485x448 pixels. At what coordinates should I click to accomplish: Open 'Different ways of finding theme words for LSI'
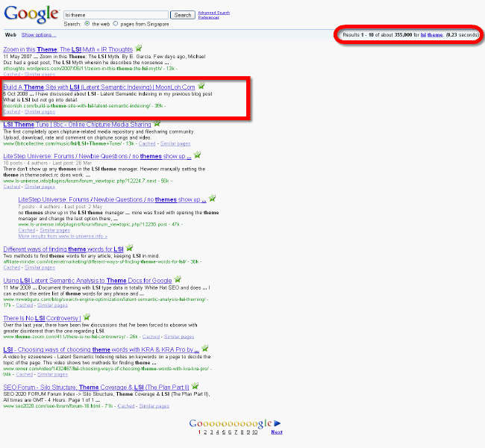[63, 249]
